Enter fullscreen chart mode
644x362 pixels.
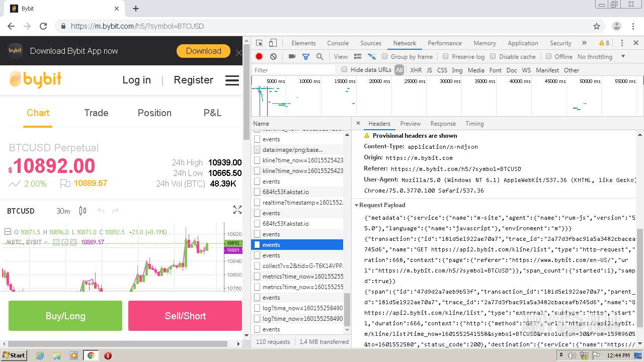tap(237, 210)
